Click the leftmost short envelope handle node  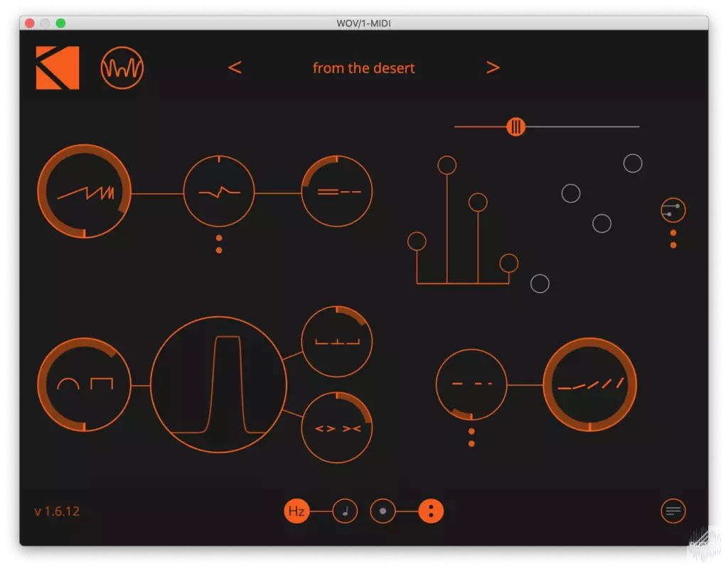417,241
